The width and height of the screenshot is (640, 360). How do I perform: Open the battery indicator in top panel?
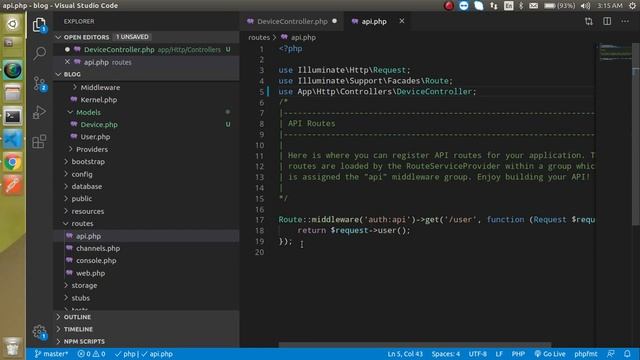(559, 6)
